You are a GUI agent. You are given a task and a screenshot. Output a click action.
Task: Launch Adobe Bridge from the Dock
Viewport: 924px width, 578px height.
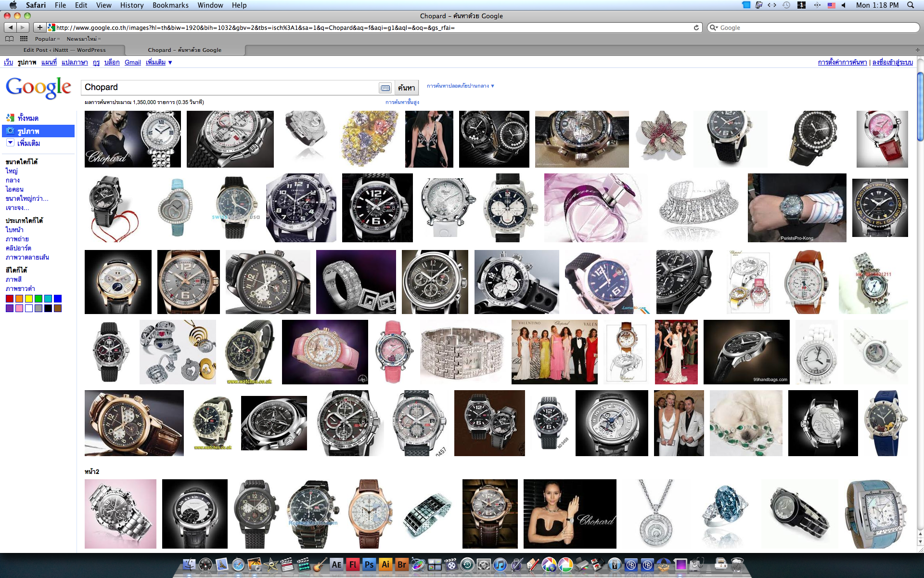[402, 565]
